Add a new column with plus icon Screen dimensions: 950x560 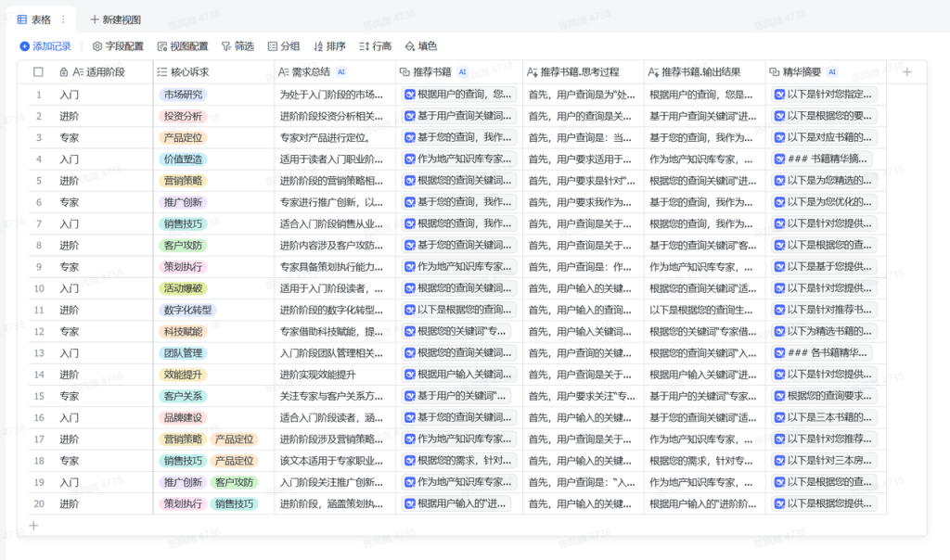tap(907, 72)
